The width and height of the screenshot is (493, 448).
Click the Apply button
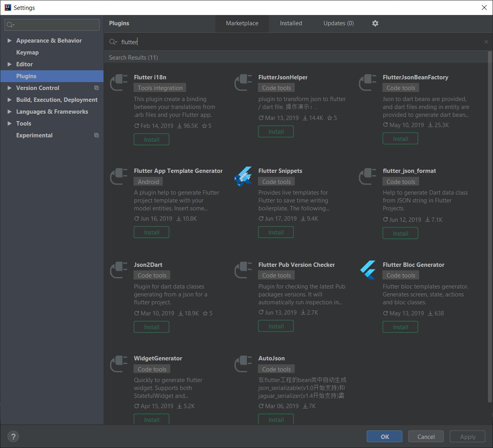click(467, 436)
